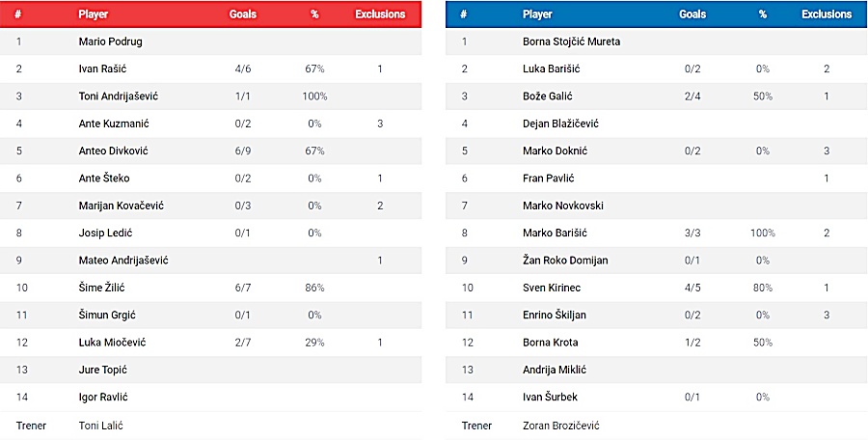Viewport: 868px width, 440px height.
Task: Click on Marko Barišić's name
Action: 555,234
